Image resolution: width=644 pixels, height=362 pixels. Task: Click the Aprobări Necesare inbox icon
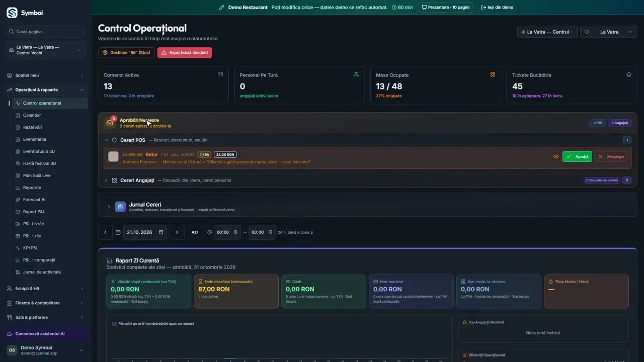click(x=110, y=123)
